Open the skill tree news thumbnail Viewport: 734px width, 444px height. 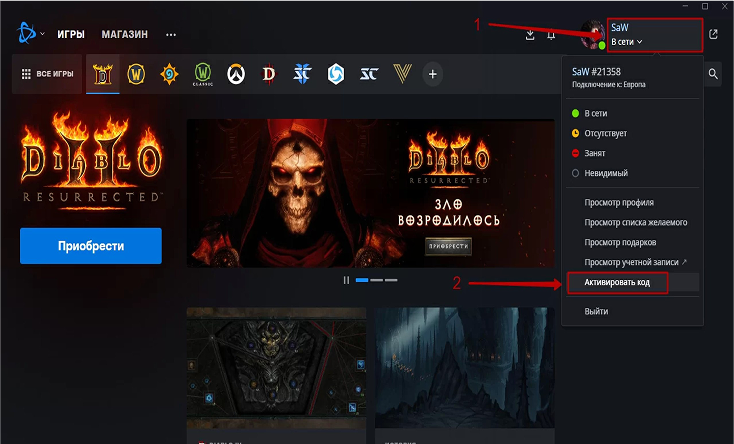tap(276, 368)
